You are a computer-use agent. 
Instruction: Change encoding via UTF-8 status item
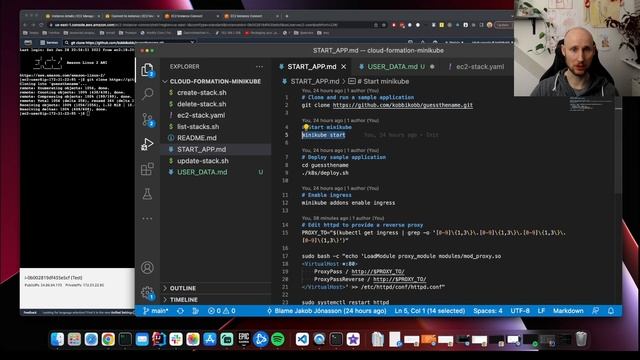[x=520, y=311]
